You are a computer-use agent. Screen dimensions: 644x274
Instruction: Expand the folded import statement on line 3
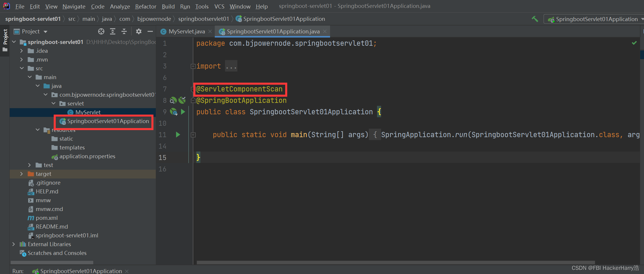pos(193,66)
